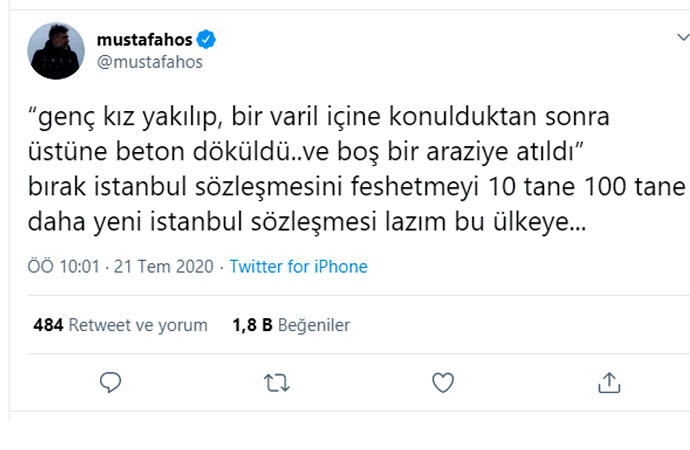Click the @mustafahos handle

click(149, 62)
